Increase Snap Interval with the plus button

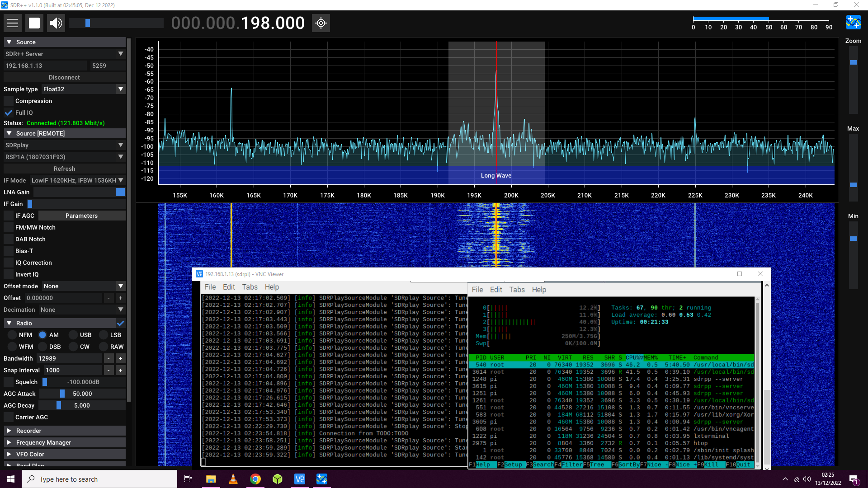[x=121, y=370]
